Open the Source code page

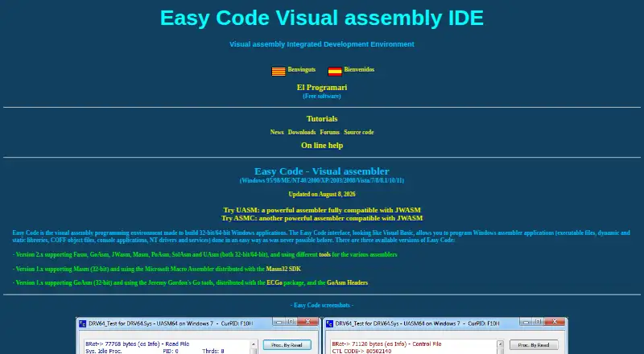pos(359,132)
